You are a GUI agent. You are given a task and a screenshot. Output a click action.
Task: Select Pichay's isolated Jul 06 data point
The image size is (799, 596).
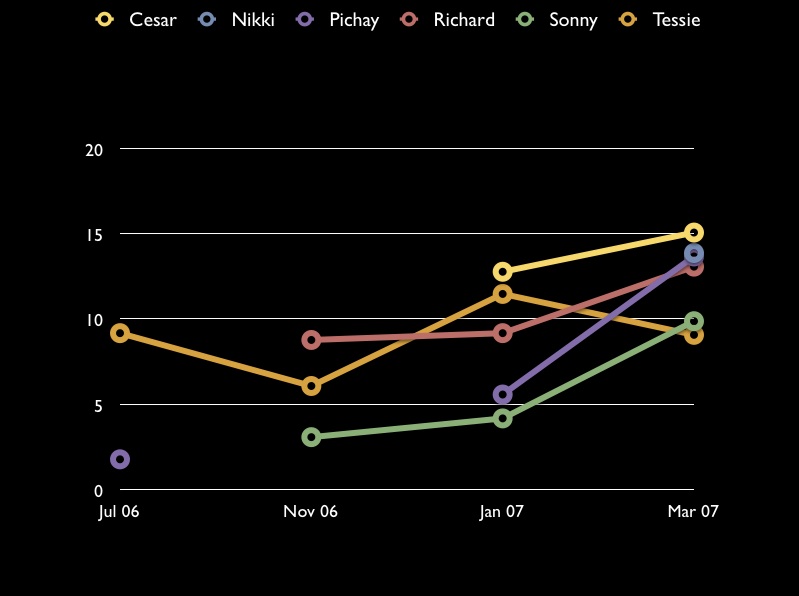120,459
